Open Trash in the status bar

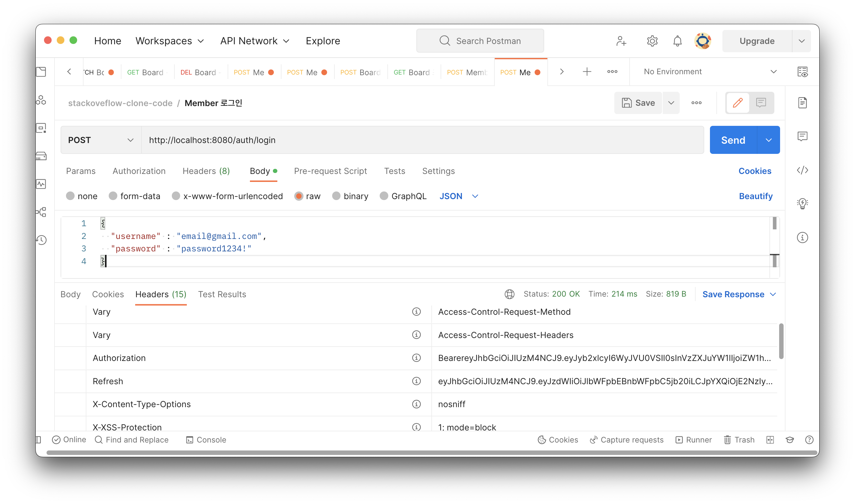[740, 440]
